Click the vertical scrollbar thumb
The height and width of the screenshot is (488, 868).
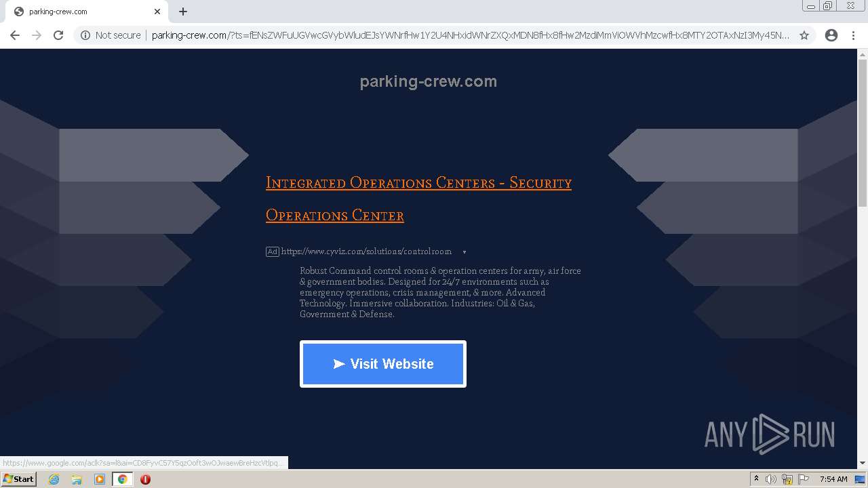[x=863, y=133]
